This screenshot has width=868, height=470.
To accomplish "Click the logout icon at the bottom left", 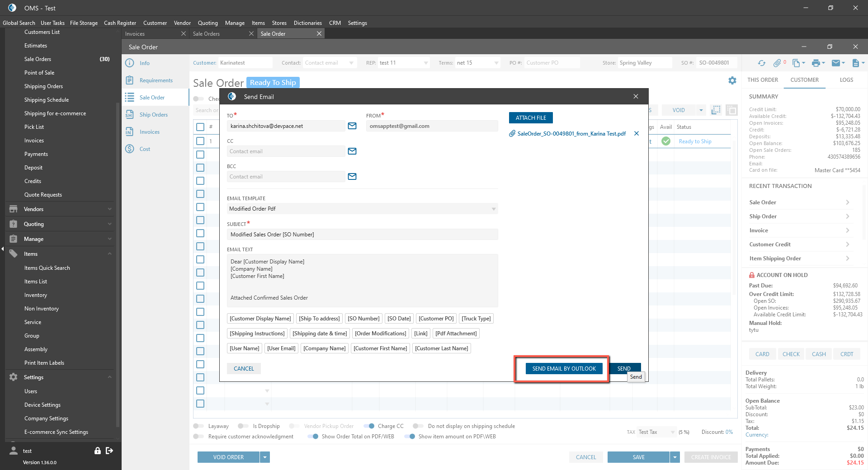I will [109, 451].
